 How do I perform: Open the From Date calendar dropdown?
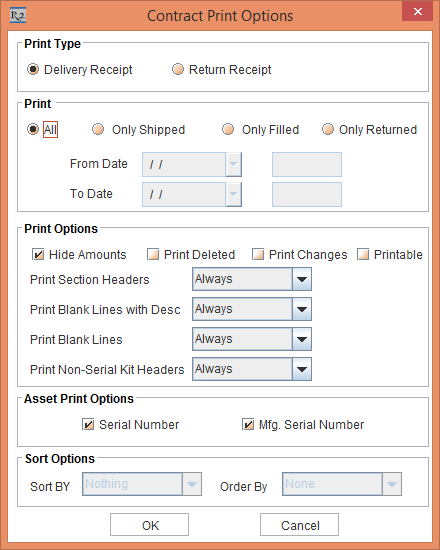[x=234, y=164]
